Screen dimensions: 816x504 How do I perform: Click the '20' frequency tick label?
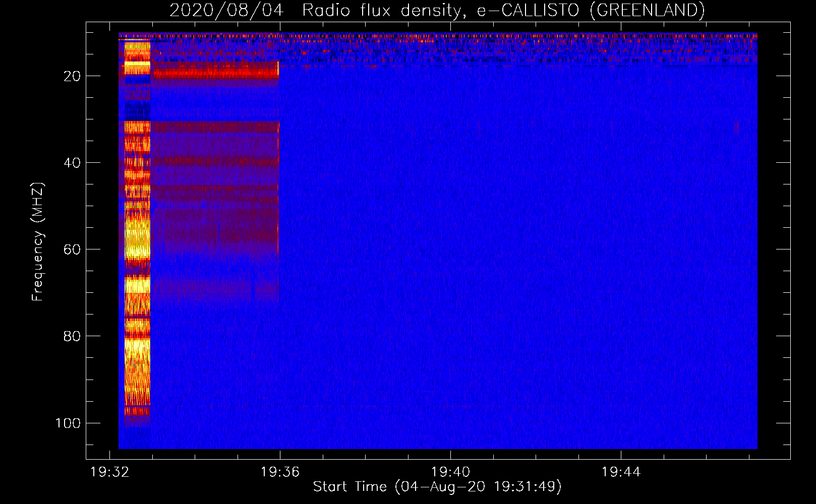pos(72,76)
